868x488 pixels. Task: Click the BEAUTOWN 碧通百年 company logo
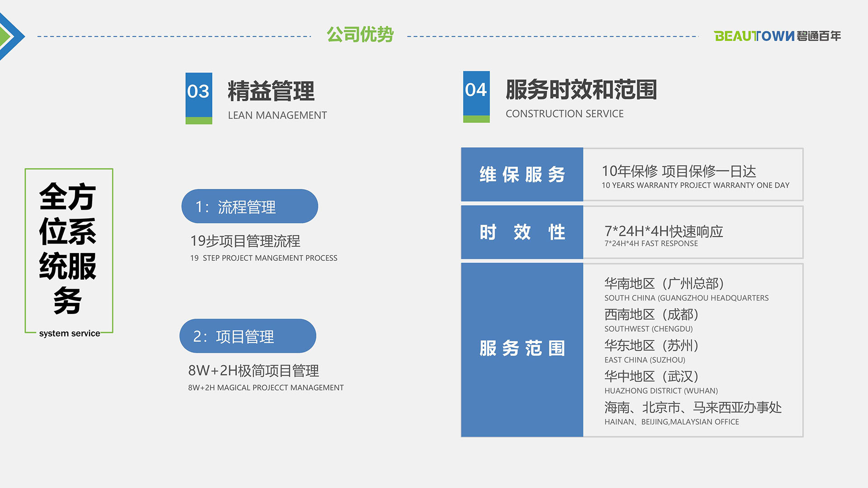tap(777, 36)
